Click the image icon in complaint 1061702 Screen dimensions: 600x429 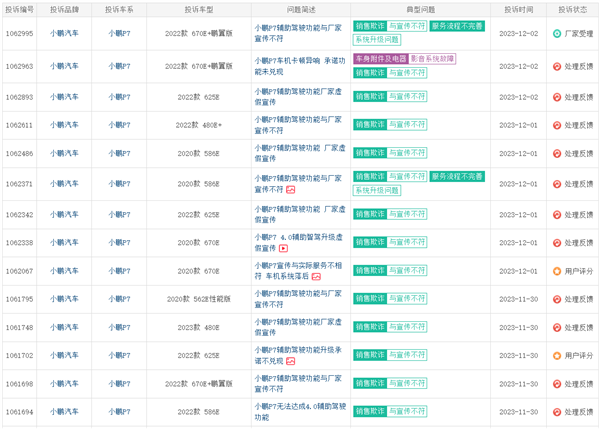(291, 361)
